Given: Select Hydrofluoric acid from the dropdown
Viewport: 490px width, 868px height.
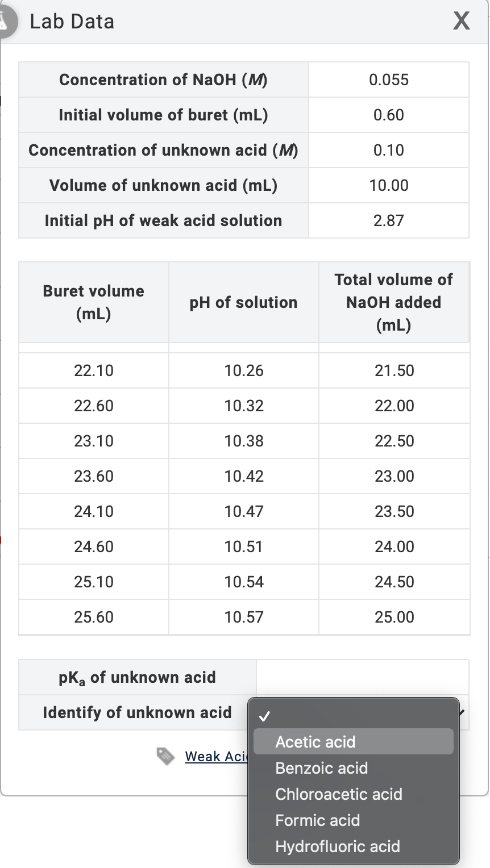Looking at the screenshot, I should [338, 846].
